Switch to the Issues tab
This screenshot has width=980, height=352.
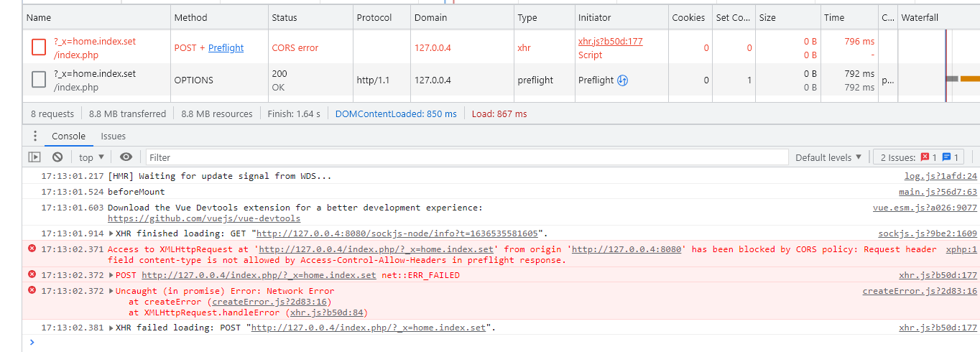tap(113, 136)
